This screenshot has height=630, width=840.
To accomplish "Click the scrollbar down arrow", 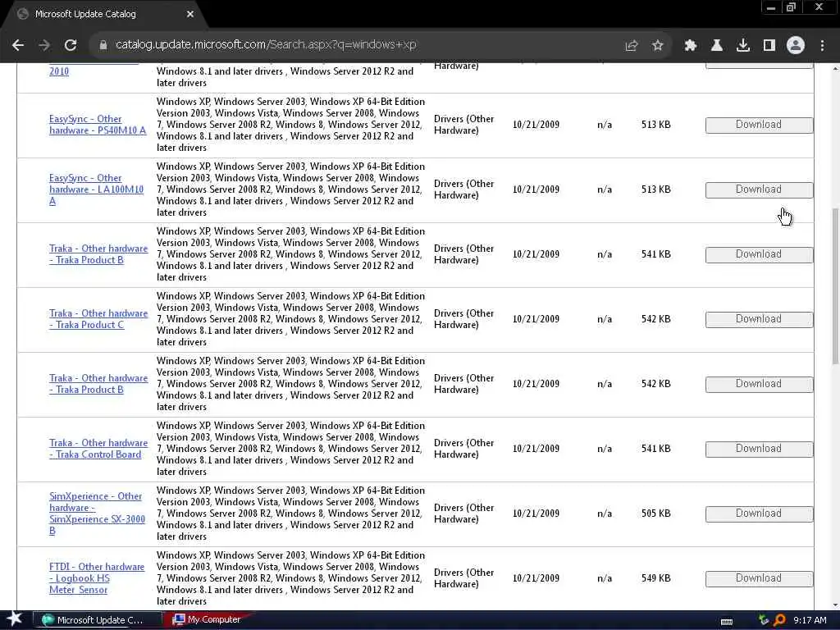I will 835,605.
